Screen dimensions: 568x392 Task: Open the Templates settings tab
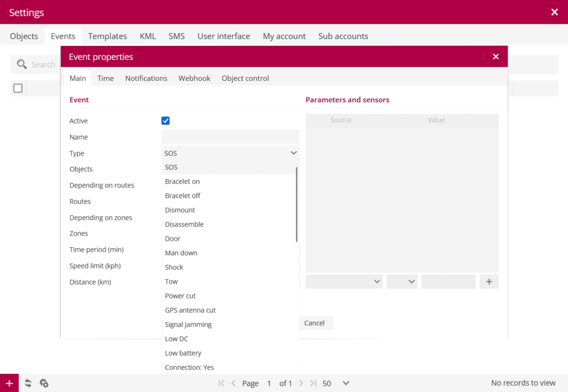click(x=107, y=36)
